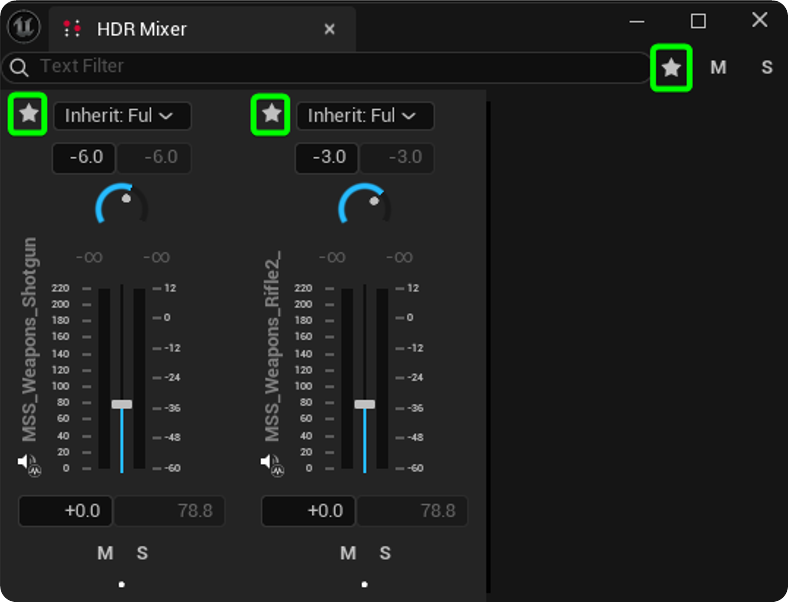
Task: Toggle favorite star for MSS_Weapons_Shotgun channel
Action: pos(28,114)
